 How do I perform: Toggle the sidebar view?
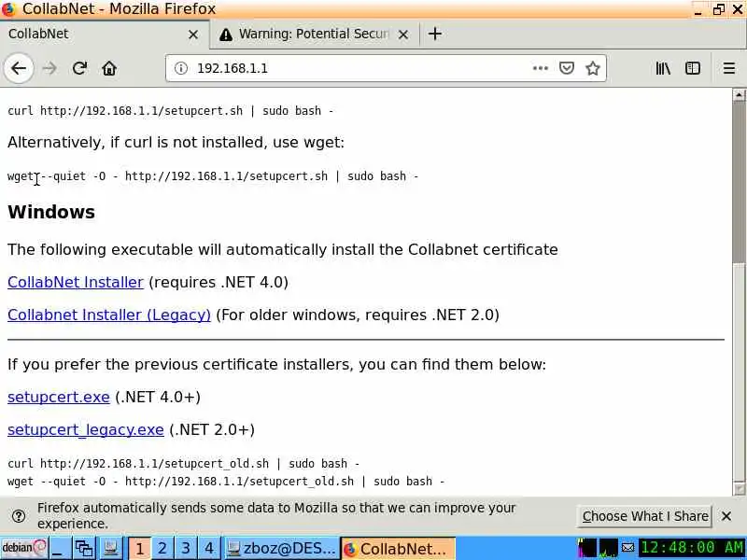click(x=693, y=68)
